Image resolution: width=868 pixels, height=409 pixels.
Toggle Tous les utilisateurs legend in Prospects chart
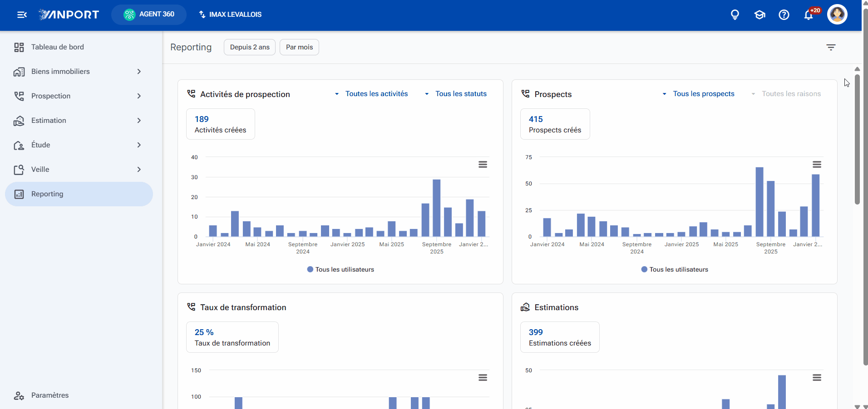point(675,269)
